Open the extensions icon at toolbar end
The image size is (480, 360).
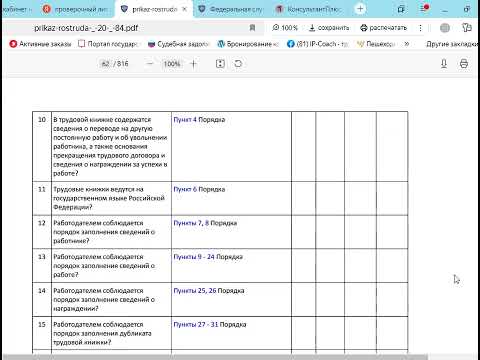pos(467,28)
